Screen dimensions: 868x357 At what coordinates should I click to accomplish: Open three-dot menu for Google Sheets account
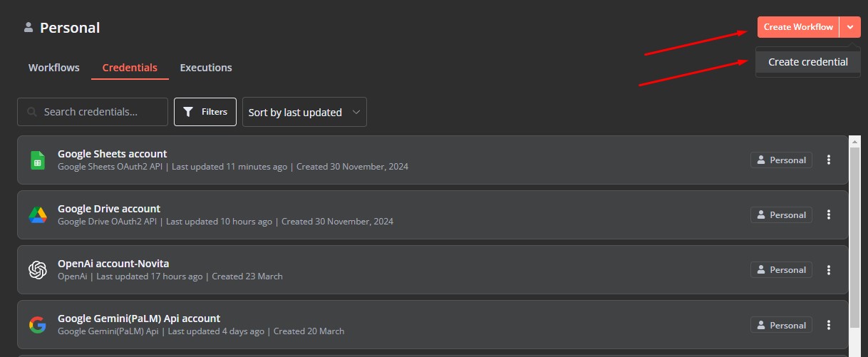click(x=829, y=160)
